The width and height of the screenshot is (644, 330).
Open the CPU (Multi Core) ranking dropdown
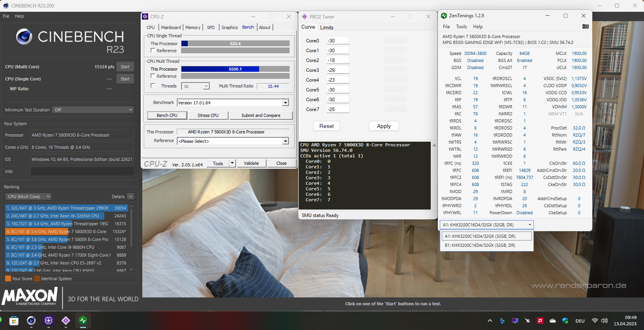click(29, 197)
